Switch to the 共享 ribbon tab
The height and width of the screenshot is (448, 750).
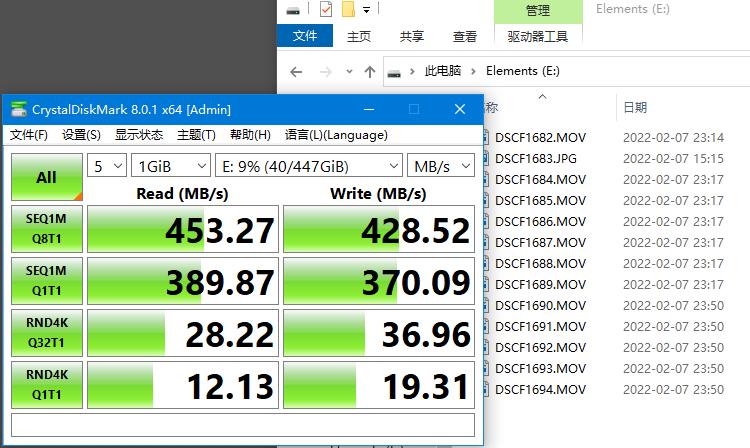pos(412,36)
